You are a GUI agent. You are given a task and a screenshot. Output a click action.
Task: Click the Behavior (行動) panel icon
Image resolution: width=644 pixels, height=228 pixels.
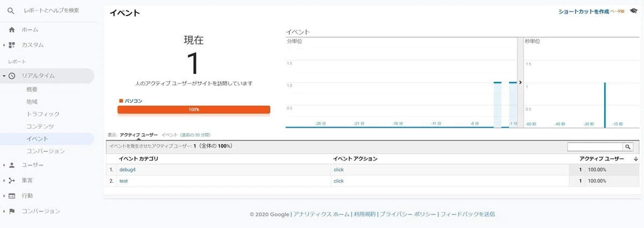12,196
